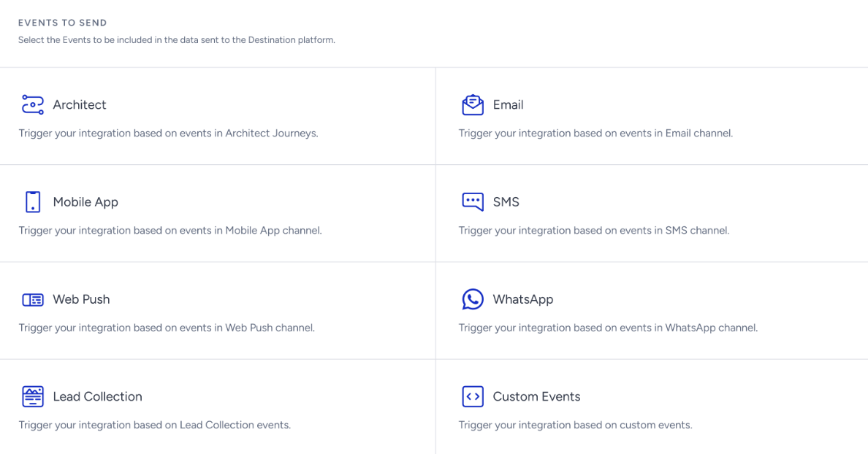This screenshot has height=454, width=868.
Task: Open the Architect events title
Action: point(79,104)
